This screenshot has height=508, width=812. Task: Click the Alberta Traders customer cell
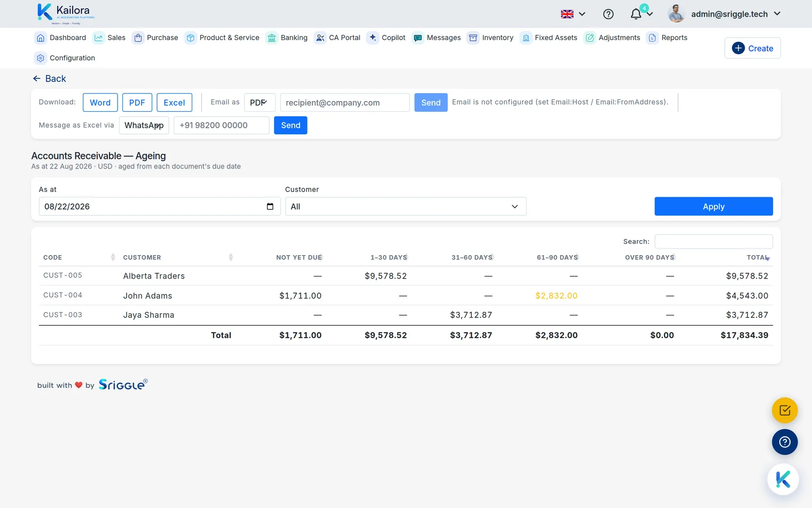point(154,276)
